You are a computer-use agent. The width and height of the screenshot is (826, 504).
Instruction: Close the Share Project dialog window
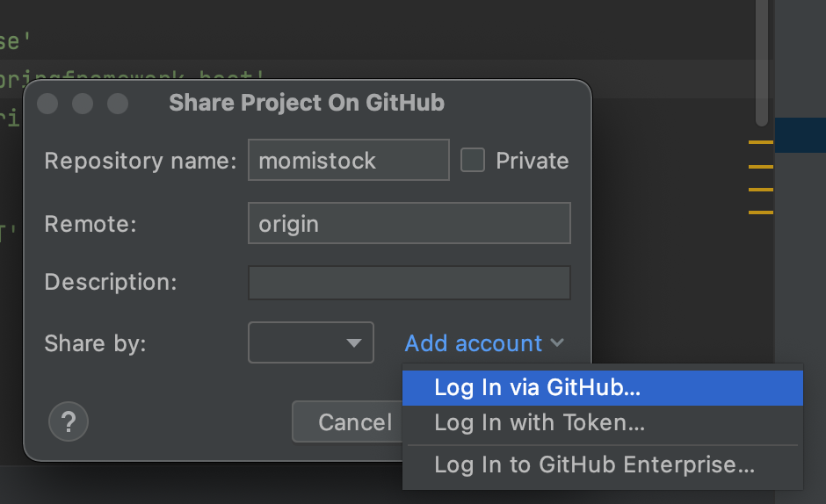[47, 104]
